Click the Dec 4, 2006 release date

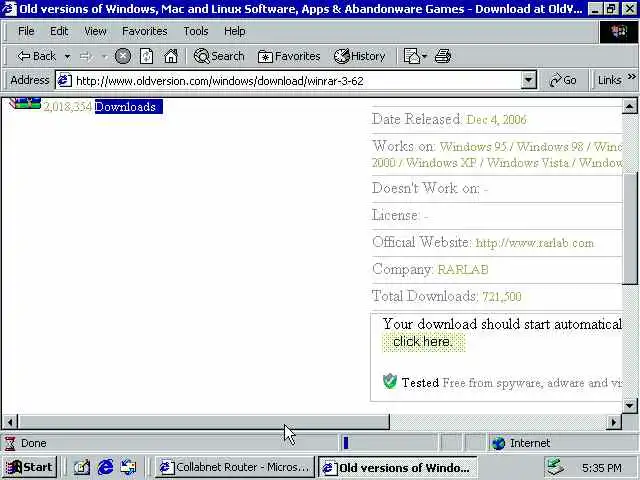pyautogui.click(x=496, y=120)
